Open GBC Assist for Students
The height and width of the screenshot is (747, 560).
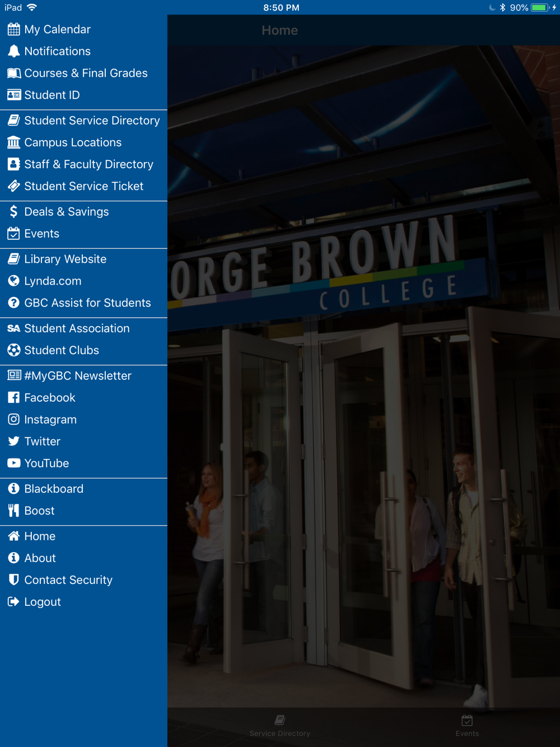pyautogui.click(x=83, y=303)
